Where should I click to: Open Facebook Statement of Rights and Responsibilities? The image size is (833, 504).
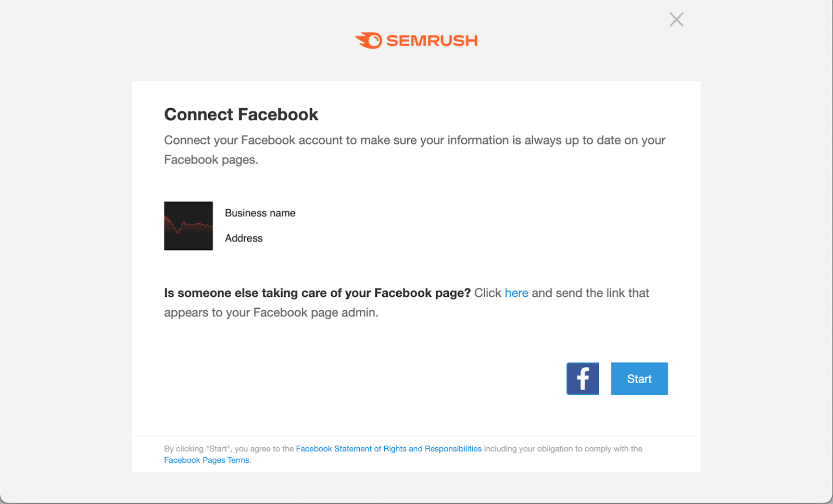coord(389,448)
